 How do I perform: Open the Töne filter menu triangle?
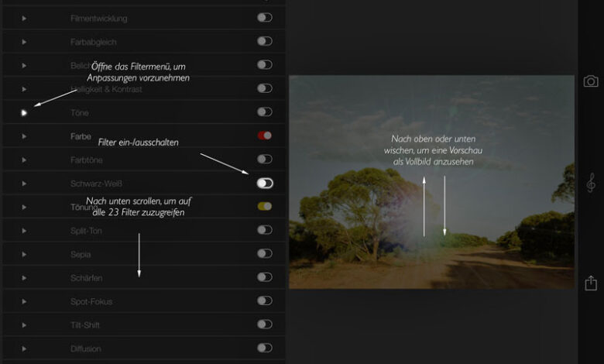pyautogui.click(x=24, y=113)
